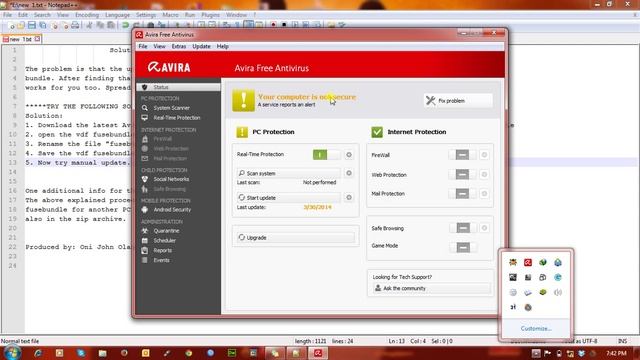
Task: Click the Notepad++ Print toolbar icon
Action: click(x=75, y=25)
